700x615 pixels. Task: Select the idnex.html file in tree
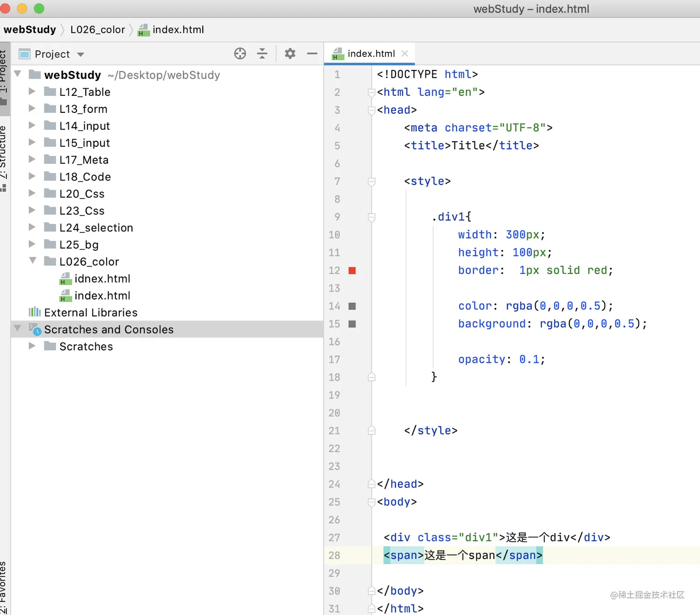pos(102,279)
